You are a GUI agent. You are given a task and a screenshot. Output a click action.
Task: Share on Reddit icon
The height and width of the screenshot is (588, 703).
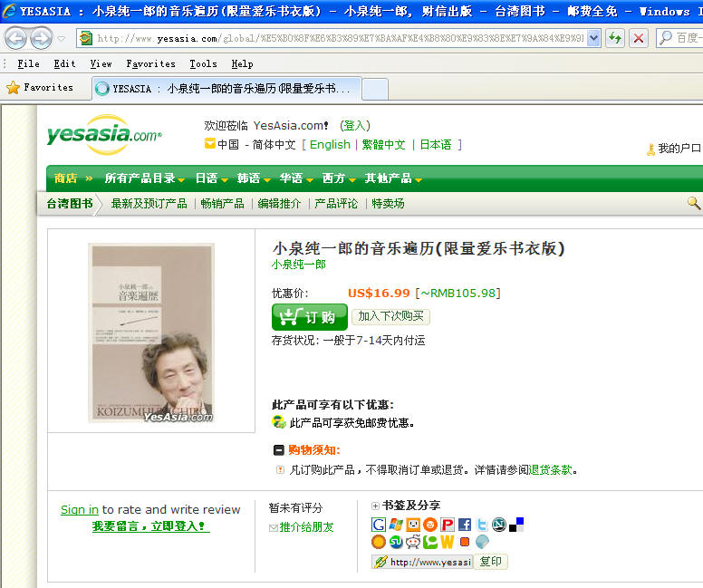413,542
